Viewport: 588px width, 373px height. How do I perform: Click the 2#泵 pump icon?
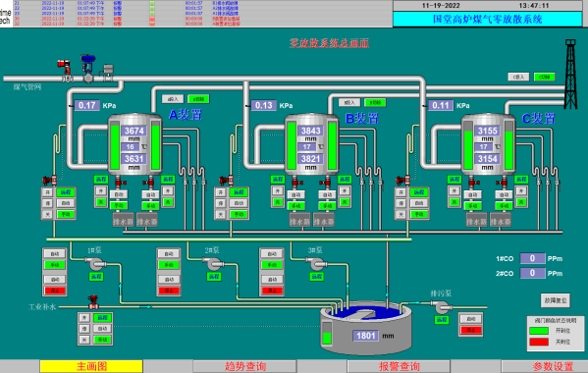coord(214,264)
